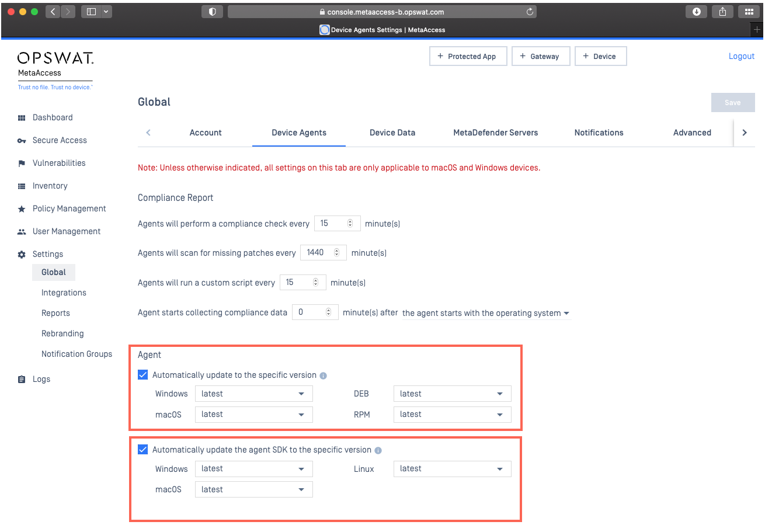Screen dimensions: 765x532
Task: Click the Policy Management star icon
Action: (x=22, y=209)
